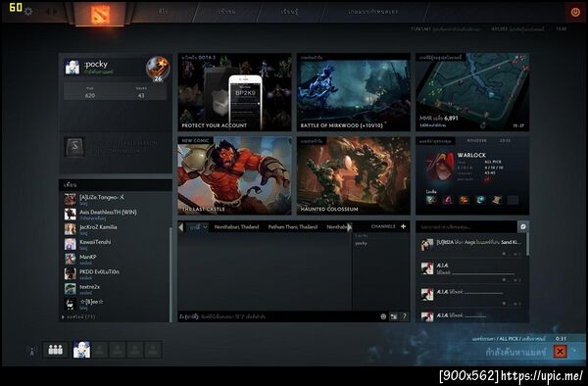Click the party voice microphone icon
The image size is (588, 386).
(x=32, y=352)
